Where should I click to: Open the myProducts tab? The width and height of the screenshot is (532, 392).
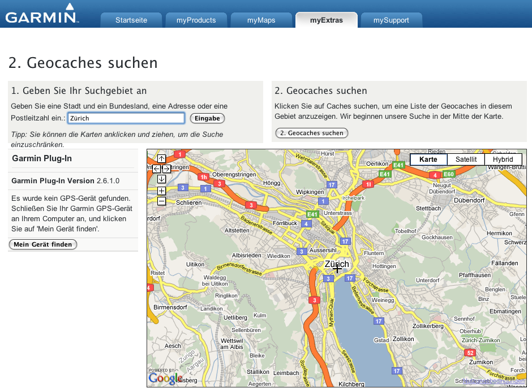(196, 20)
